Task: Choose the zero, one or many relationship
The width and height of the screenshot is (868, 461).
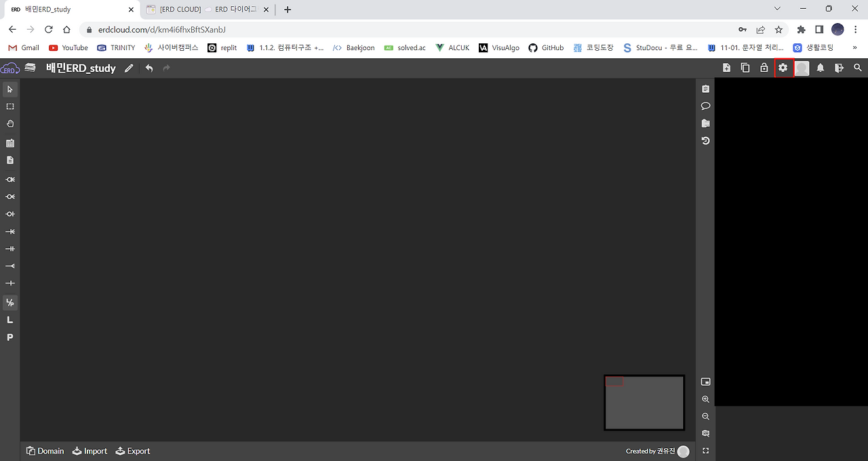Action: coord(10,180)
